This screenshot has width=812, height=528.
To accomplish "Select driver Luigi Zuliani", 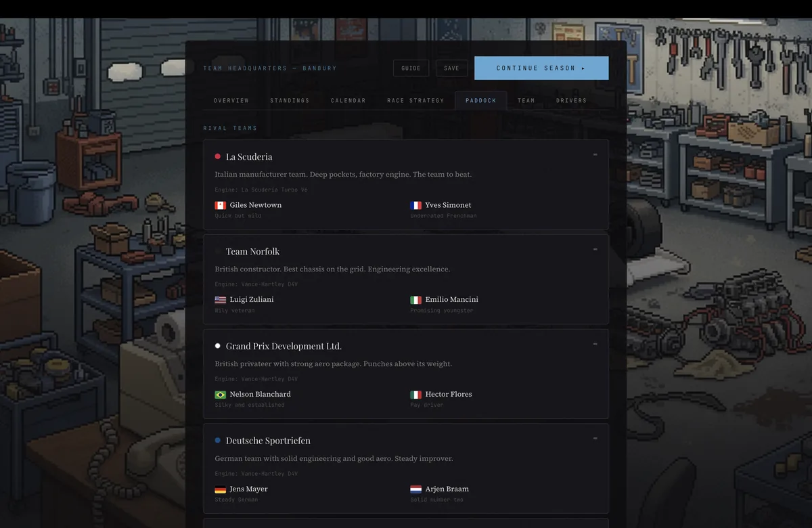I will pyautogui.click(x=252, y=300).
